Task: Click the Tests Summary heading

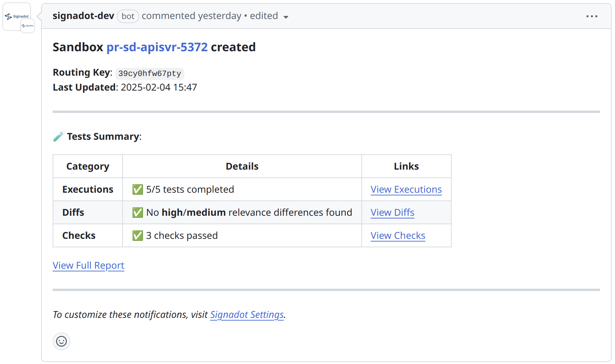Action: click(x=104, y=136)
